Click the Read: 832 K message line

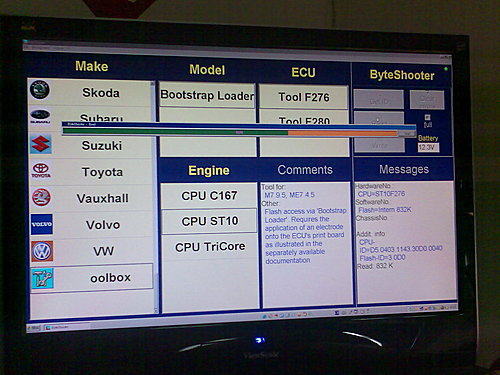click(x=375, y=266)
